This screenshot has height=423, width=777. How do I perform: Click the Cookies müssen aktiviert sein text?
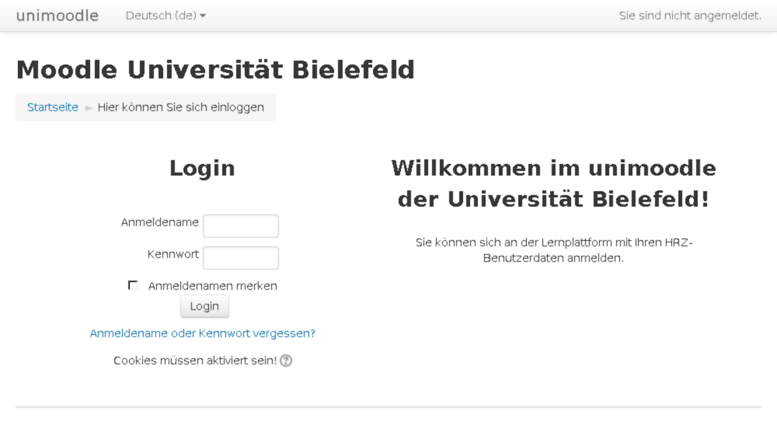point(195,361)
